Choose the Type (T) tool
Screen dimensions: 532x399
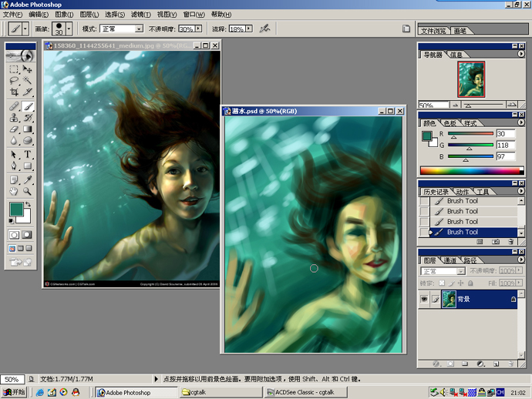[28, 154]
